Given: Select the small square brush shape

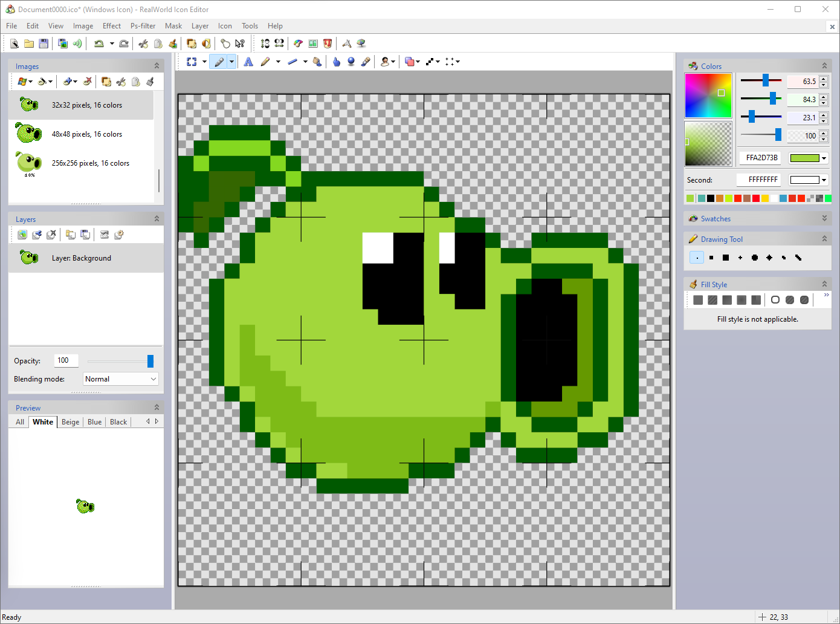Looking at the screenshot, I should click(711, 258).
